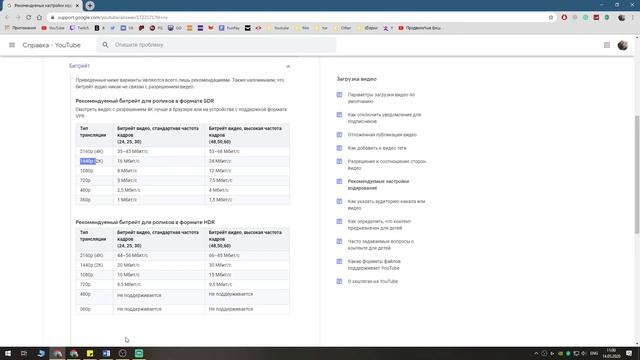
Task: Click the SDR bitrate heading
Action: click(x=144, y=101)
